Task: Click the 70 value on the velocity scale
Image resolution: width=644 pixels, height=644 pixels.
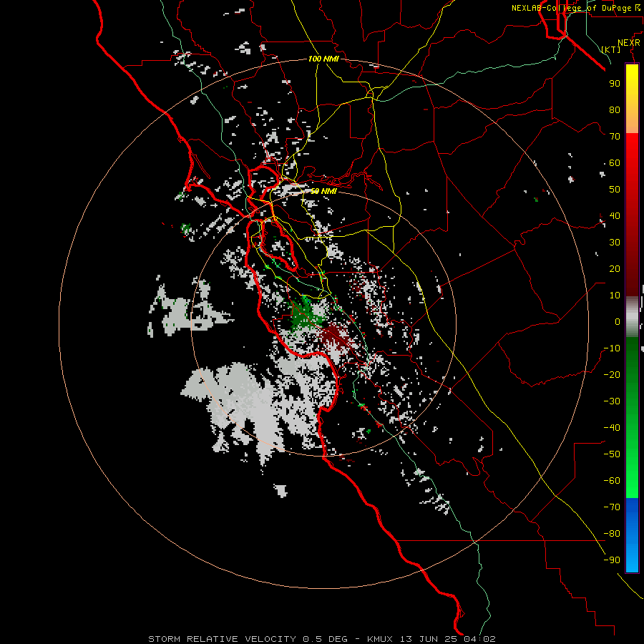Action: click(x=615, y=137)
